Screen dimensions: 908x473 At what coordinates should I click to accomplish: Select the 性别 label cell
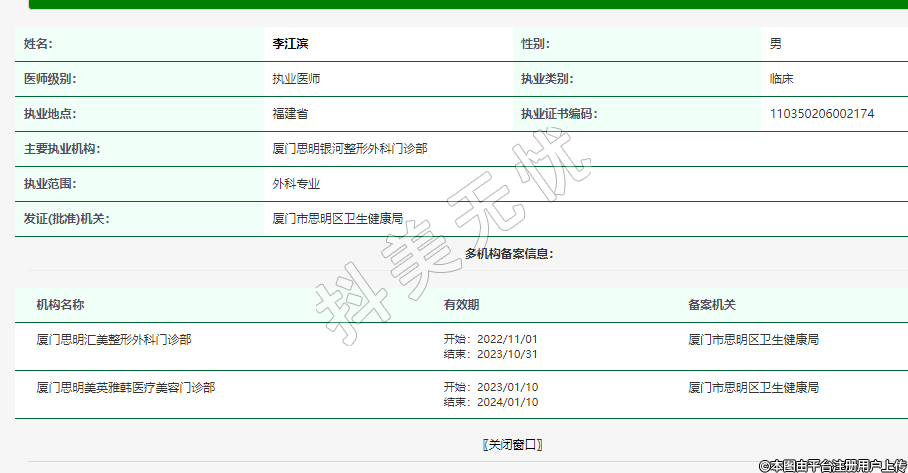(x=535, y=44)
